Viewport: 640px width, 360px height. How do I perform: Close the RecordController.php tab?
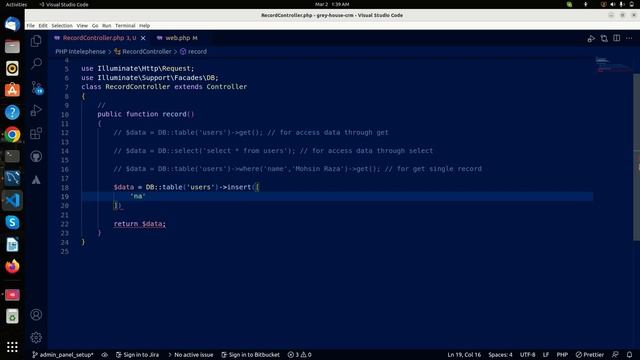143,38
